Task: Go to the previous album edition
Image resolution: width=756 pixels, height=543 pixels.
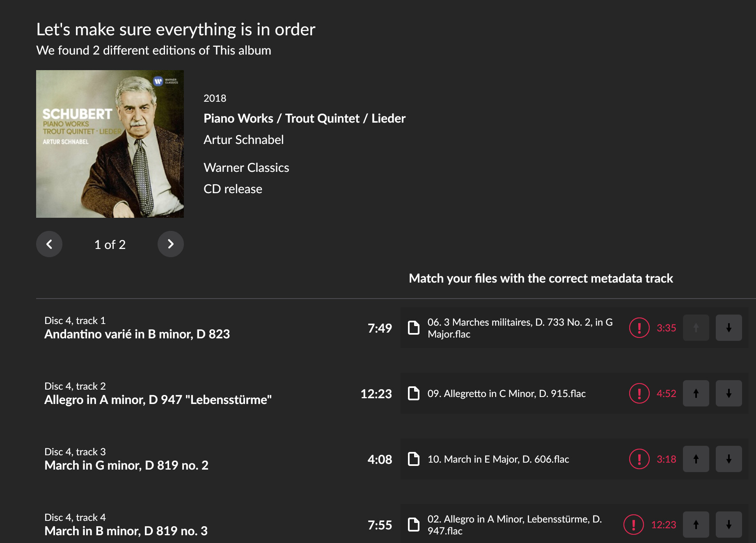Action: (49, 244)
